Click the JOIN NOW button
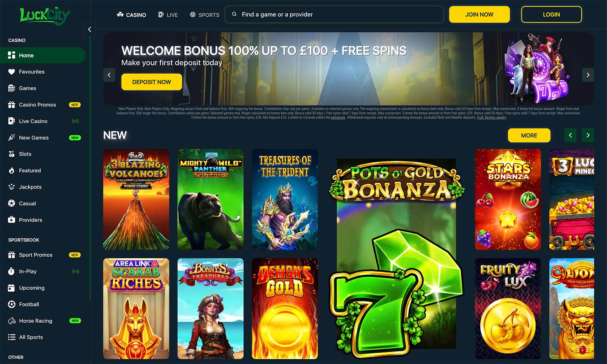The image size is (607, 364). (480, 14)
